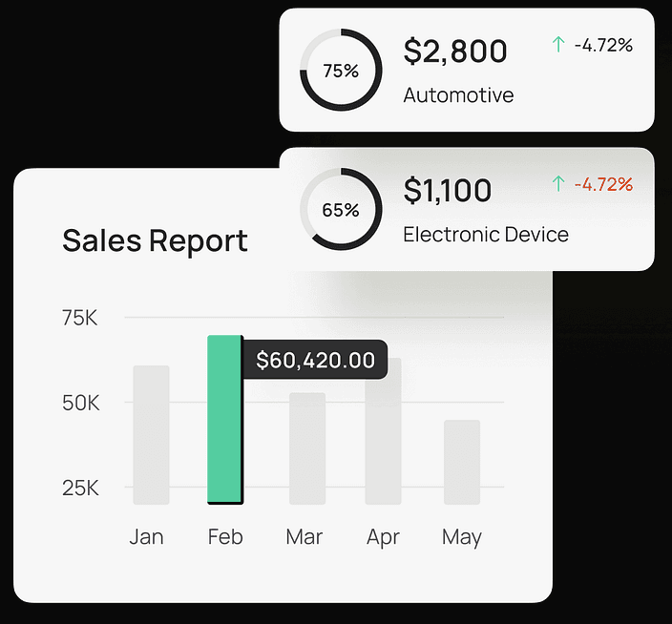This screenshot has height=624, width=672.
Task: Click the green arrow on the Automotive card
Action: (x=558, y=45)
